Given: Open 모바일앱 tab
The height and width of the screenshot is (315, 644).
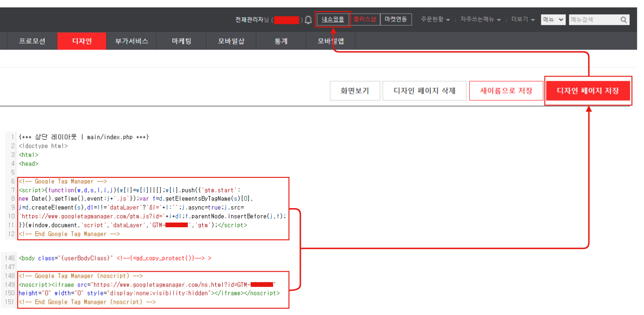Looking at the screenshot, I should pyautogui.click(x=331, y=41).
